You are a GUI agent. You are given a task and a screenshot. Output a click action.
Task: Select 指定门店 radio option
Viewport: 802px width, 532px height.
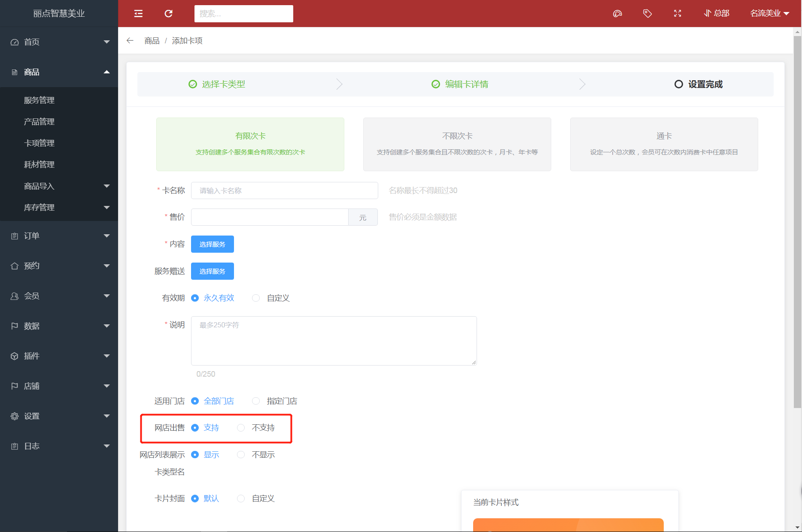coord(256,401)
